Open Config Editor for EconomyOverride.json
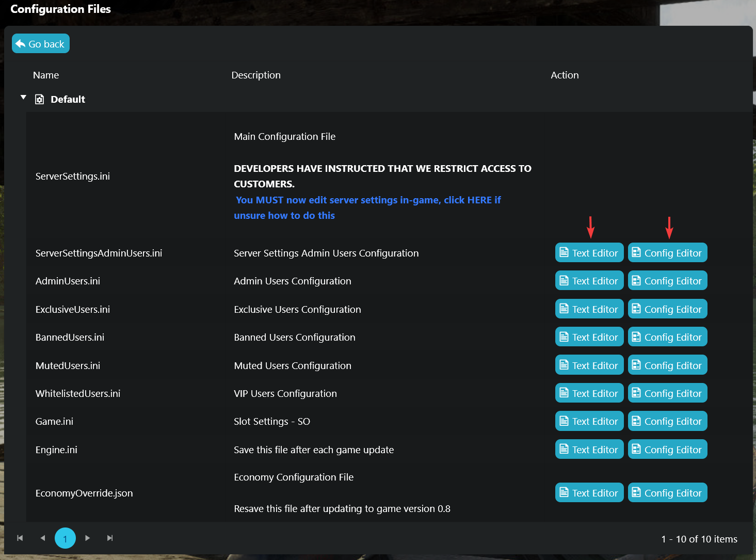Viewport: 756px width, 560px height. (667, 493)
